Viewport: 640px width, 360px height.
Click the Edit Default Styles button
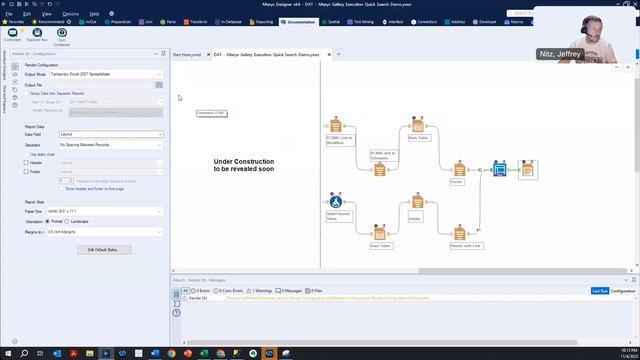[x=104, y=249]
